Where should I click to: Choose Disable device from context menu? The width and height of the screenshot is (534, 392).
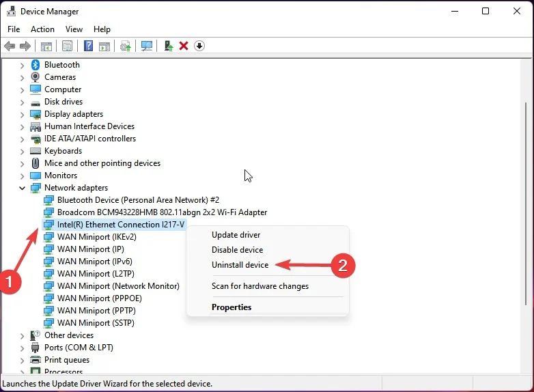pos(238,250)
